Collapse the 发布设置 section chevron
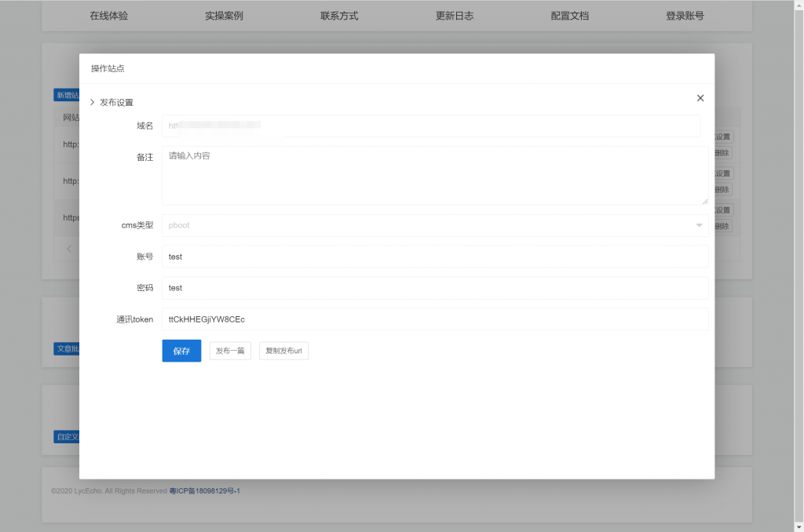This screenshot has height=532, width=804. point(93,102)
